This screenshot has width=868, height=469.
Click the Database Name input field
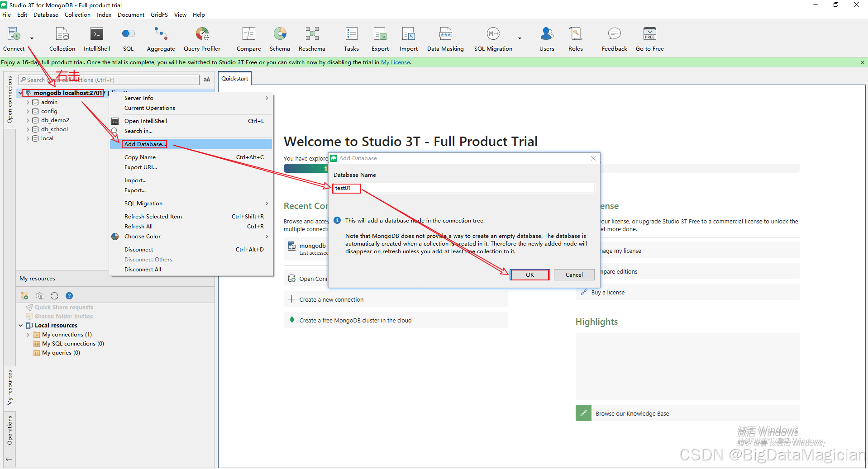tap(464, 188)
